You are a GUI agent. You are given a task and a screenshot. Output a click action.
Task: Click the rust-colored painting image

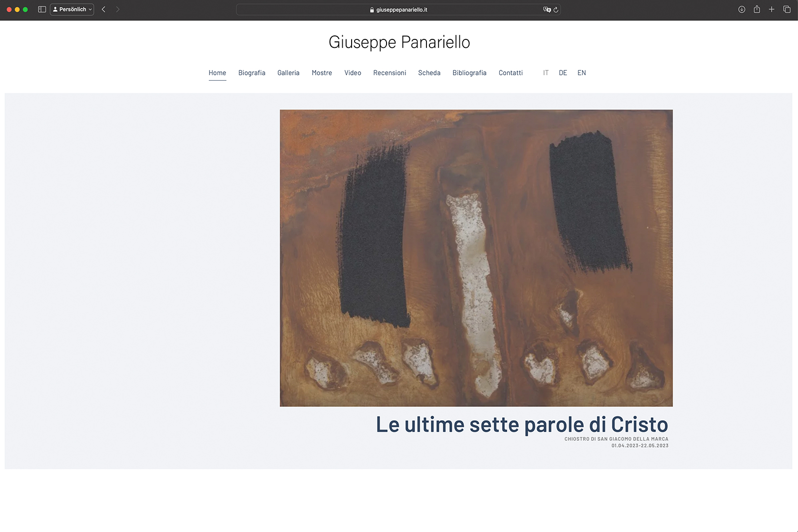tap(476, 258)
